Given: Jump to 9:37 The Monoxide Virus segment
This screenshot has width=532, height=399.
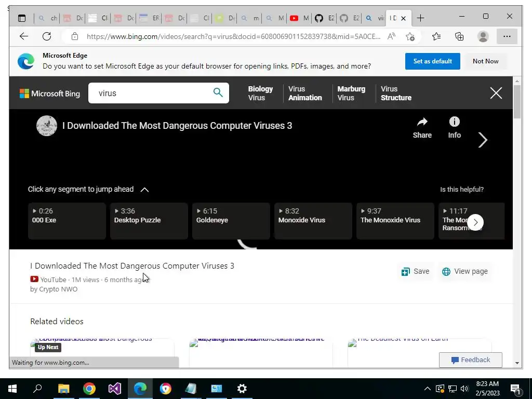Looking at the screenshot, I should [x=395, y=221].
